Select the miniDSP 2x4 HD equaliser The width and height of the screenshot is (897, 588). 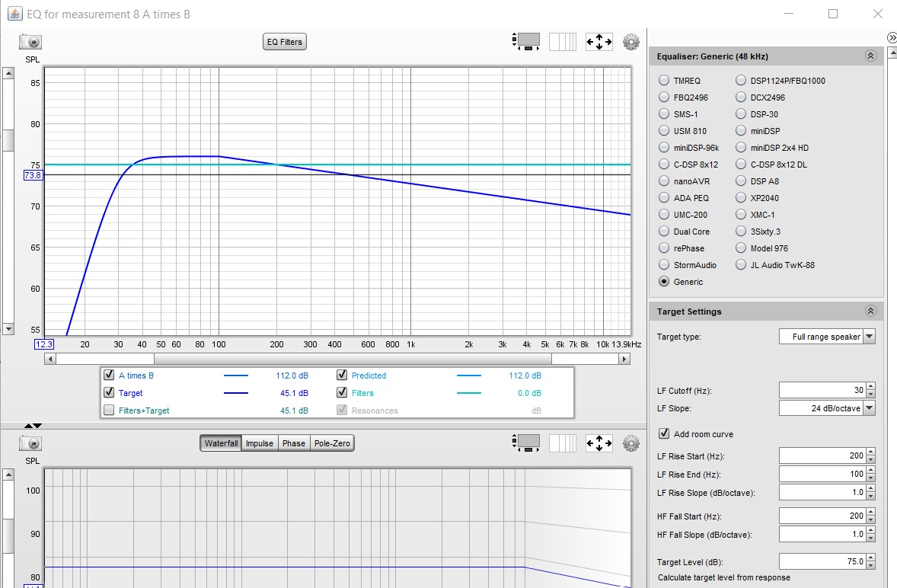click(x=741, y=148)
